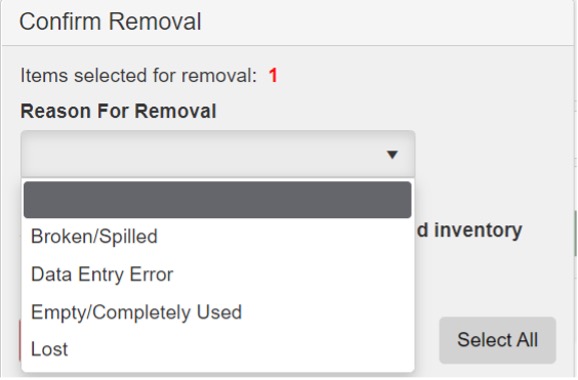Click the separator line under Confirm Removal
The image size is (578, 380).
[x=288, y=46]
